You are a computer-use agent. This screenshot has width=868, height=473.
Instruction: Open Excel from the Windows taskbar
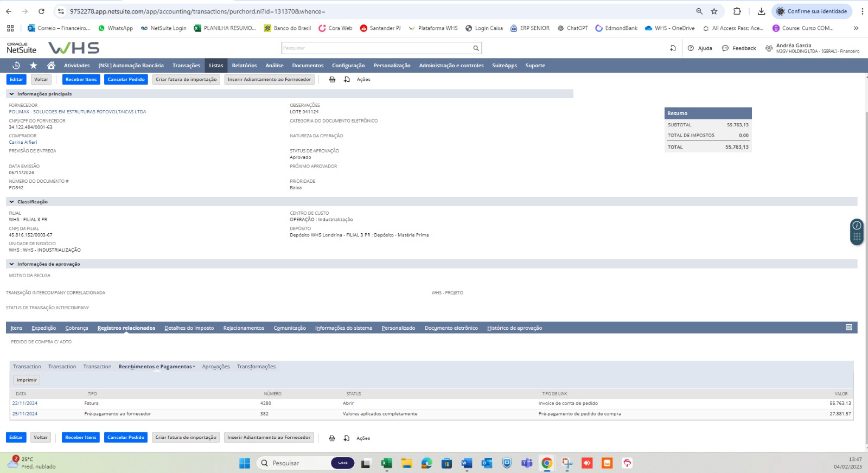coord(386,463)
